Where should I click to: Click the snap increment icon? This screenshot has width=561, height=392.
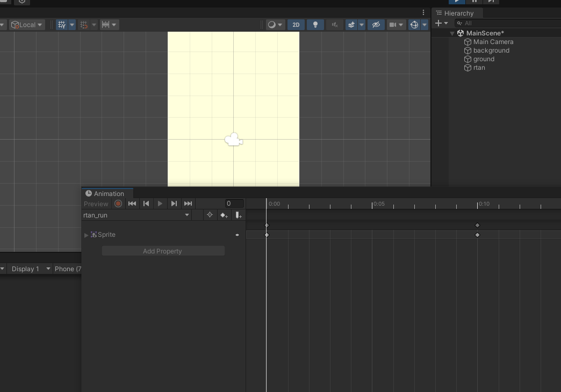pos(105,25)
